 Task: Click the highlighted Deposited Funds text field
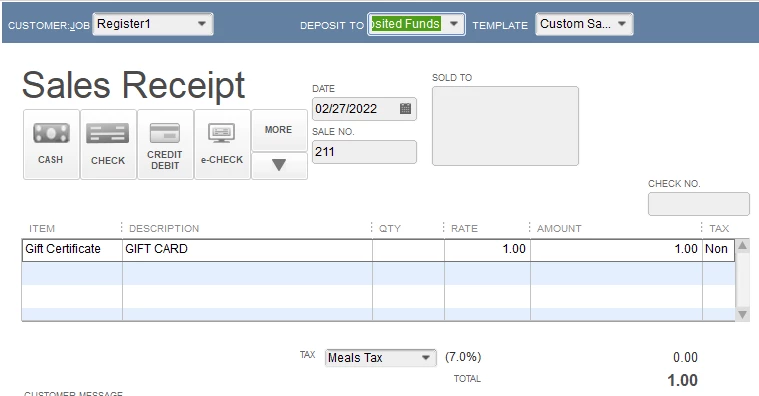point(406,24)
